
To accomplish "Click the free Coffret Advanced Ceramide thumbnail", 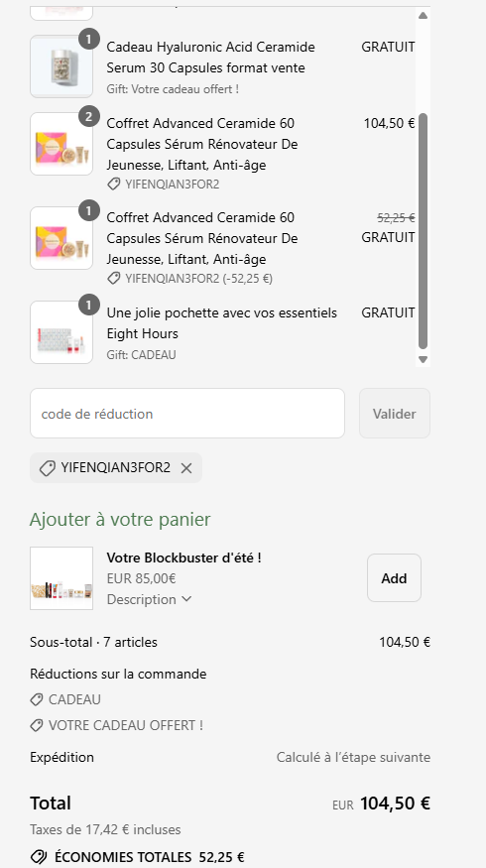I will 61,238.
